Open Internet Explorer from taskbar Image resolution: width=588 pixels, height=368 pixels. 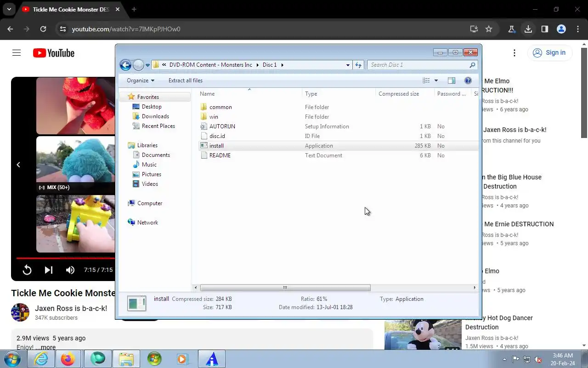pyautogui.click(x=41, y=359)
